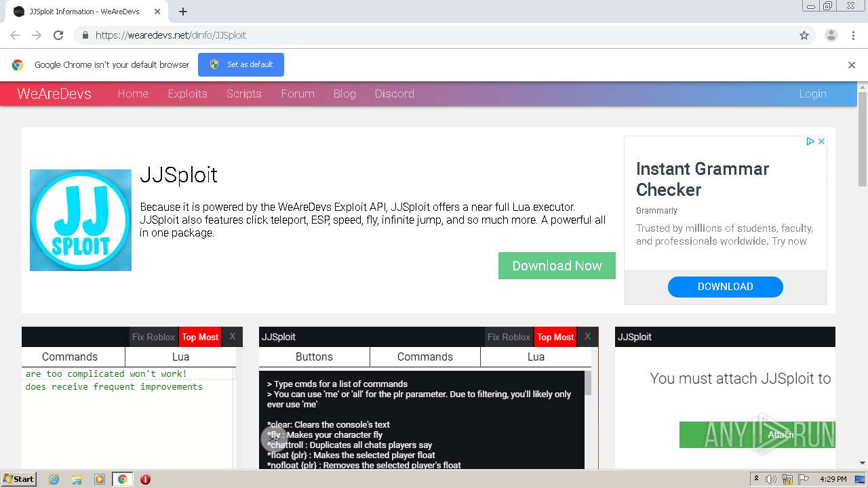
Task: Click Instant Grammar Checker ad headline
Action: point(703,179)
